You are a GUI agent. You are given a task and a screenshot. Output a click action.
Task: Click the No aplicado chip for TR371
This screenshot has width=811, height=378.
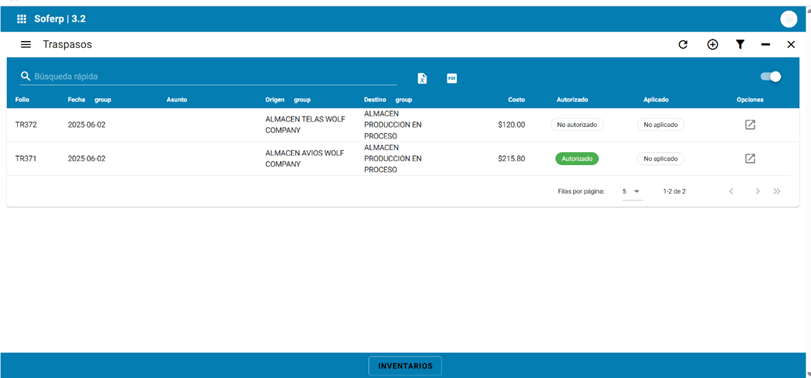click(660, 159)
